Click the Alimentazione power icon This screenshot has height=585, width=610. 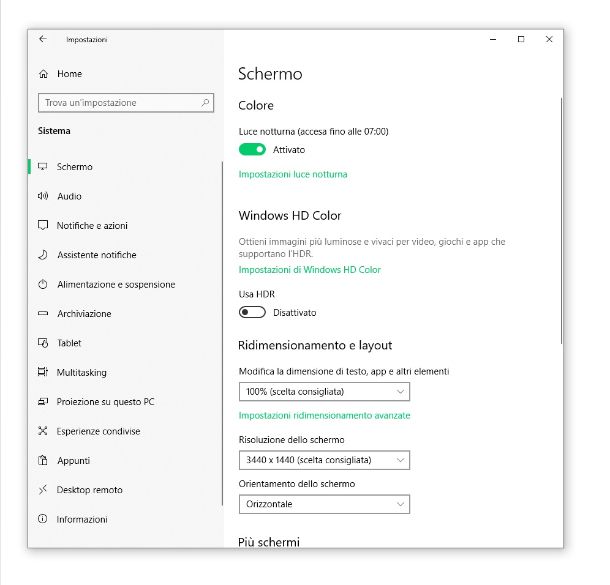pos(43,284)
